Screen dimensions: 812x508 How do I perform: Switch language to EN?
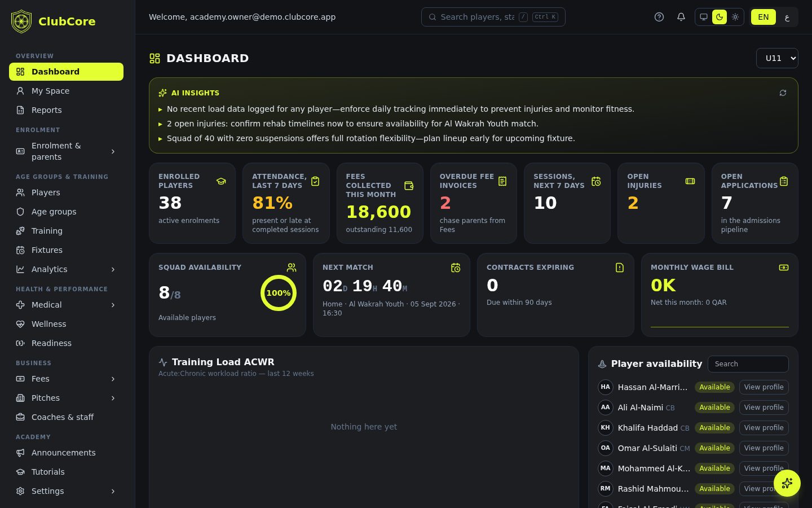(764, 17)
